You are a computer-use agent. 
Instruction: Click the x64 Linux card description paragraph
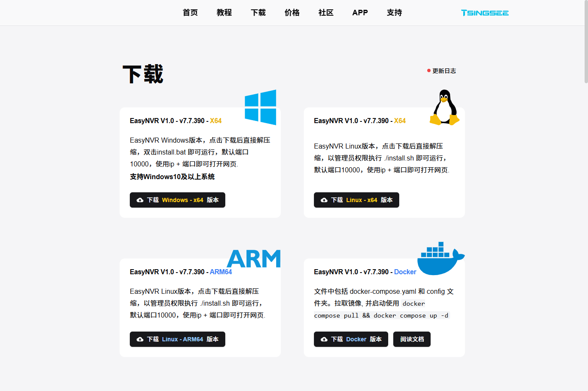(x=382, y=158)
